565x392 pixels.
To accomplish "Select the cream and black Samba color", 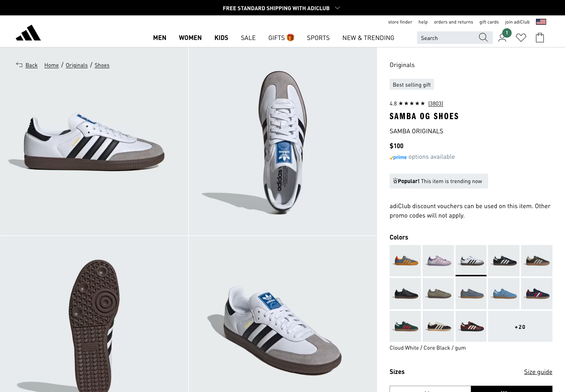I will tap(438, 327).
